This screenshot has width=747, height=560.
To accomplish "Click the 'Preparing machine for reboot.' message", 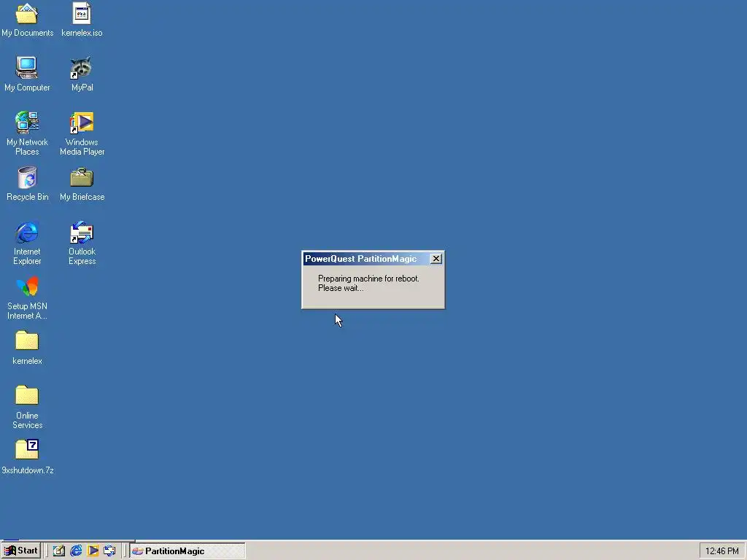I will pos(368,279).
